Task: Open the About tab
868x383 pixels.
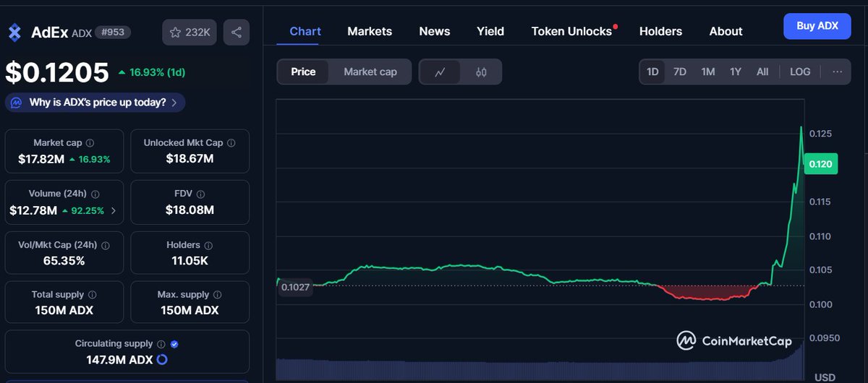Action: click(726, 31)
